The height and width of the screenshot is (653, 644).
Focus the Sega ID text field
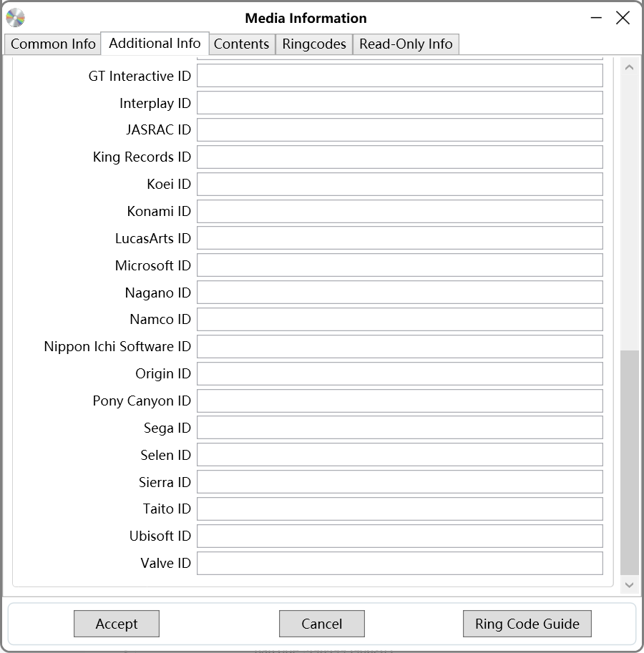(x=400, y=428)
